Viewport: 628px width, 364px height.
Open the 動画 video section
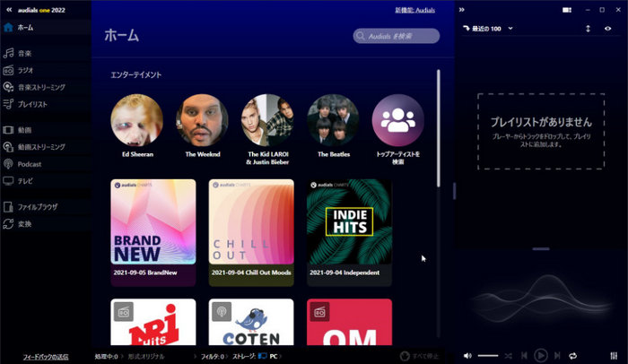pyautogui.click(x=45, y=130)
